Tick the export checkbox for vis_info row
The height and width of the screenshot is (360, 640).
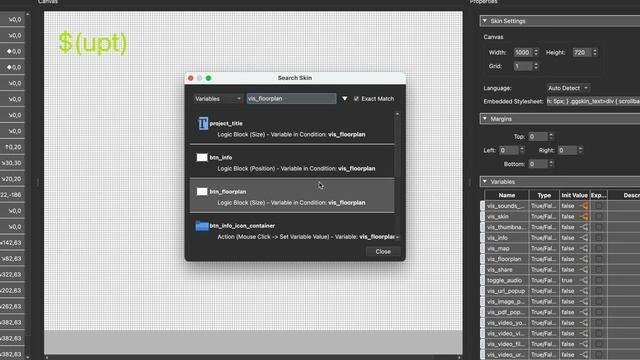pyautogui.click(x=598, y=238)
